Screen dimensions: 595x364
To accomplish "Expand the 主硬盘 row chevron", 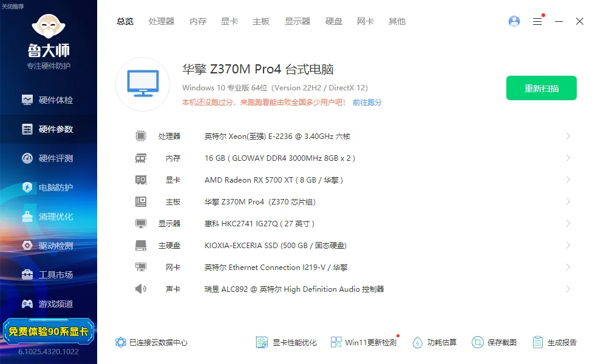I will pos(568,246).
